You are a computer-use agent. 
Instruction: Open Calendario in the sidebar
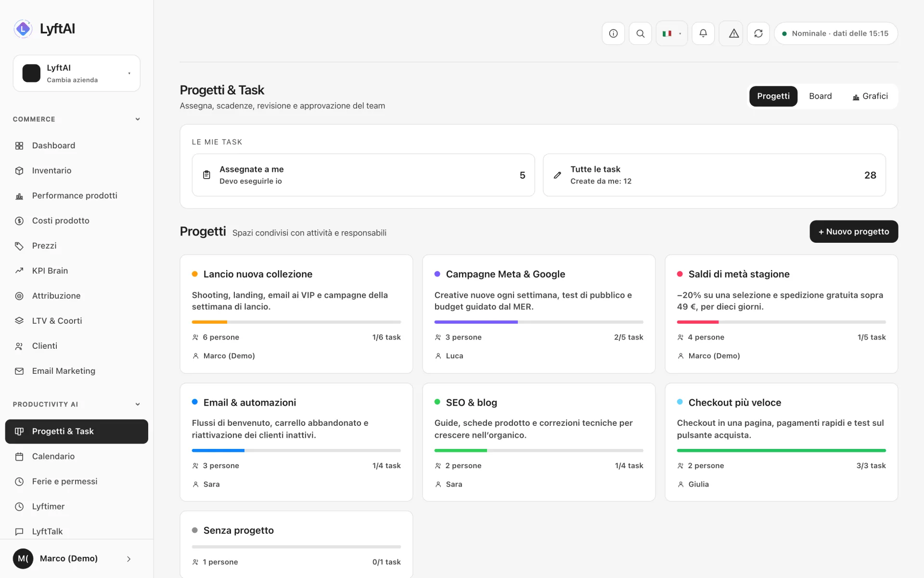[x=77, y=456]
